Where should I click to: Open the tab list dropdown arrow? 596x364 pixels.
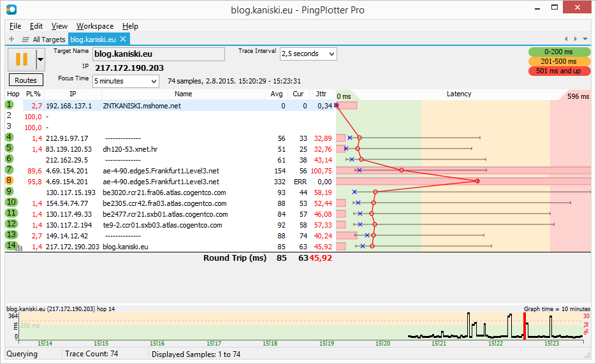585,39
